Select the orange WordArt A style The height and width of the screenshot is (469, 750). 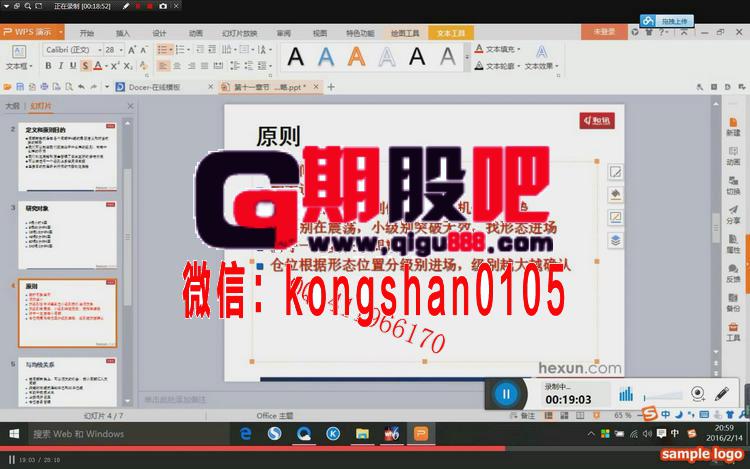[x=356, y=56]
